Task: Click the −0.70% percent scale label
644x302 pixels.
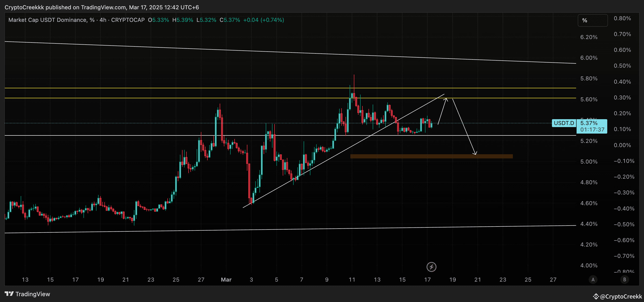Action: tap(624, 256)
